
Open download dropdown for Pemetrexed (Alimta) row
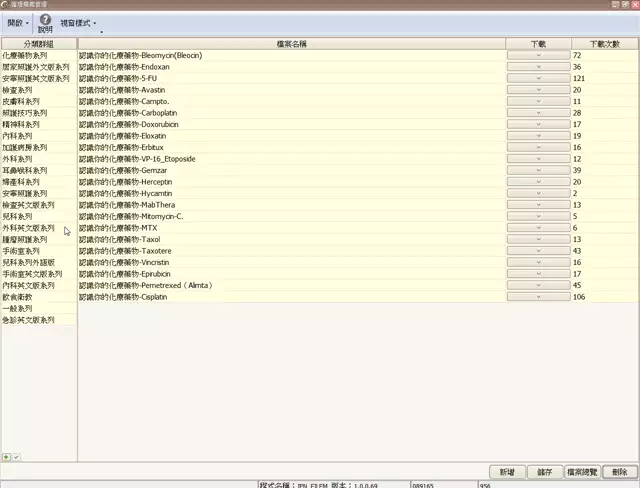point(538,285)
